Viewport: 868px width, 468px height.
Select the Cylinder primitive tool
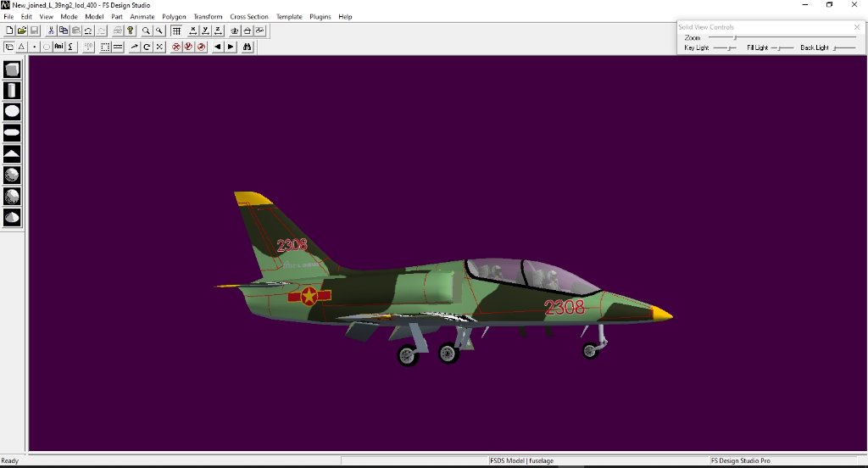pyautogui.click(x=12, y=90)
